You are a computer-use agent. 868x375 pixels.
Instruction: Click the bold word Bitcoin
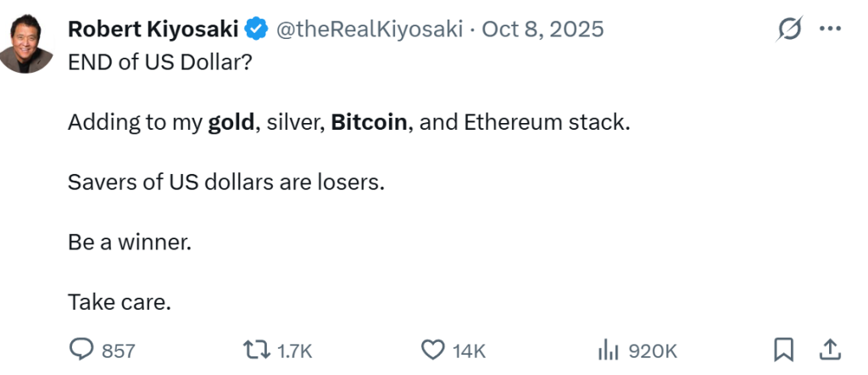click(370, 122)
